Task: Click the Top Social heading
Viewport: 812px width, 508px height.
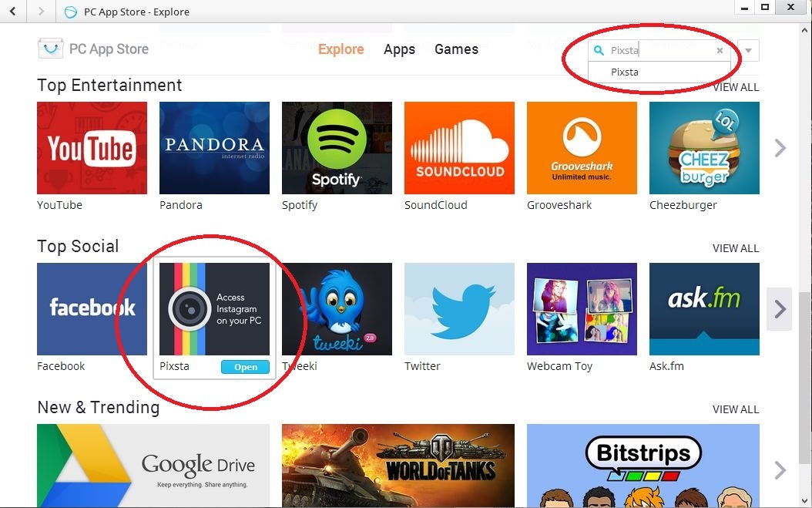Action: tap(78, 246)
